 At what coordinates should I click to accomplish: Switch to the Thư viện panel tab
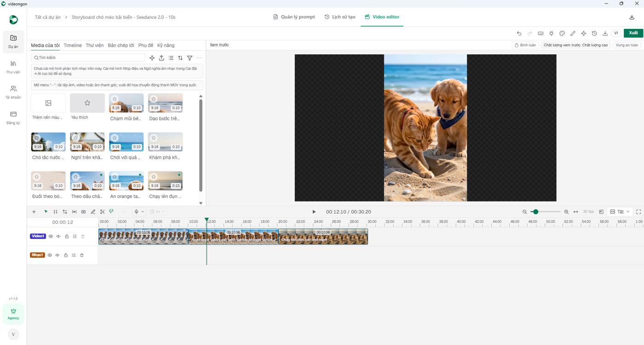tap(95, 45)
